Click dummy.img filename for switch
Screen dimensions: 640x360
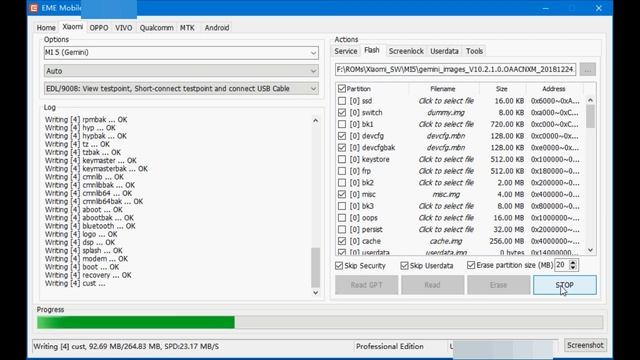point(446,112)
